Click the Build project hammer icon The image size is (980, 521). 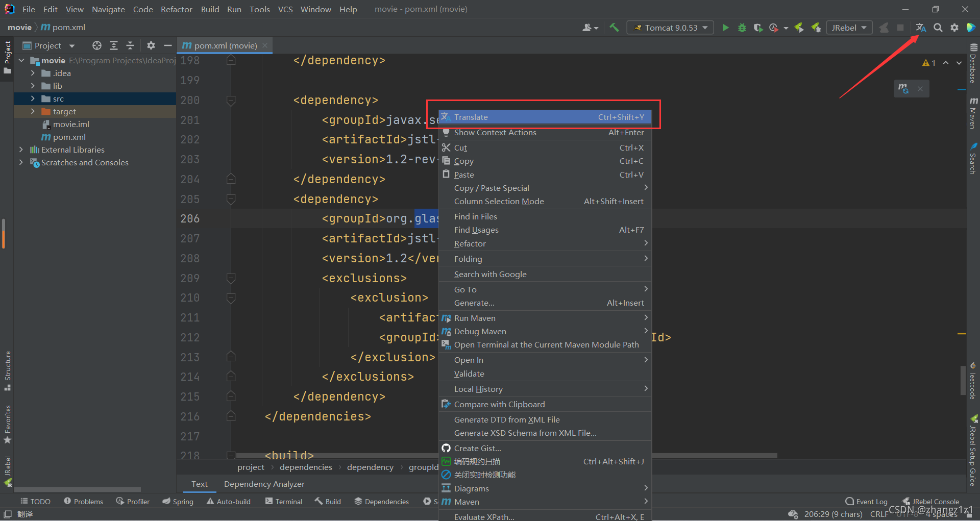coord(614,28)
